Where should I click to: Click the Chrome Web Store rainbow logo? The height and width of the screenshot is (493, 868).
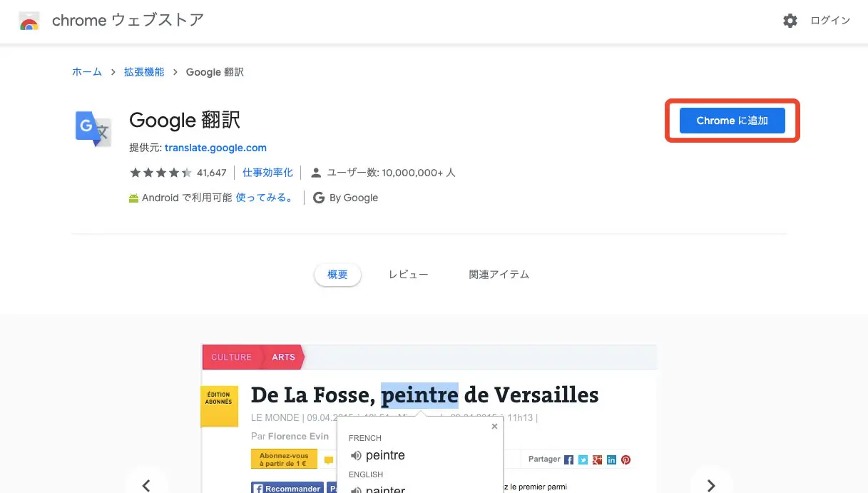29,21
